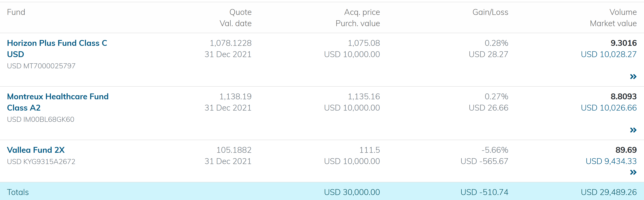Click Vallea gain/loss value -5.66%

495,150
